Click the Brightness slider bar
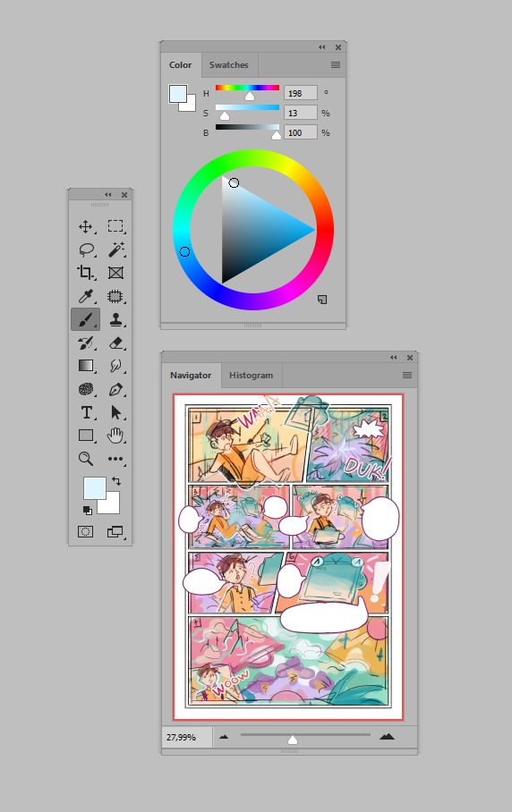 coord(247,127)
